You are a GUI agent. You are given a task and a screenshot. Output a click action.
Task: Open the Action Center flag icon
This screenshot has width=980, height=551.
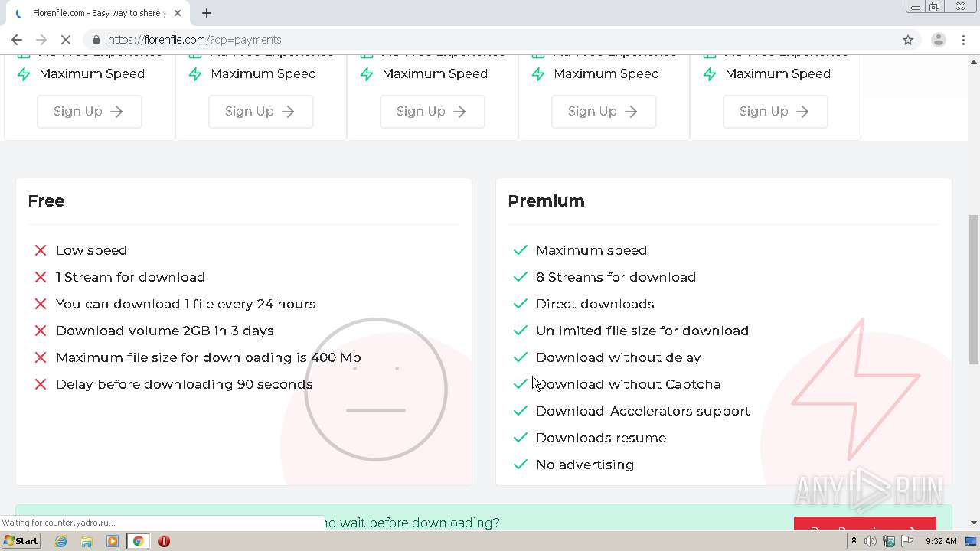click(907, 541)
